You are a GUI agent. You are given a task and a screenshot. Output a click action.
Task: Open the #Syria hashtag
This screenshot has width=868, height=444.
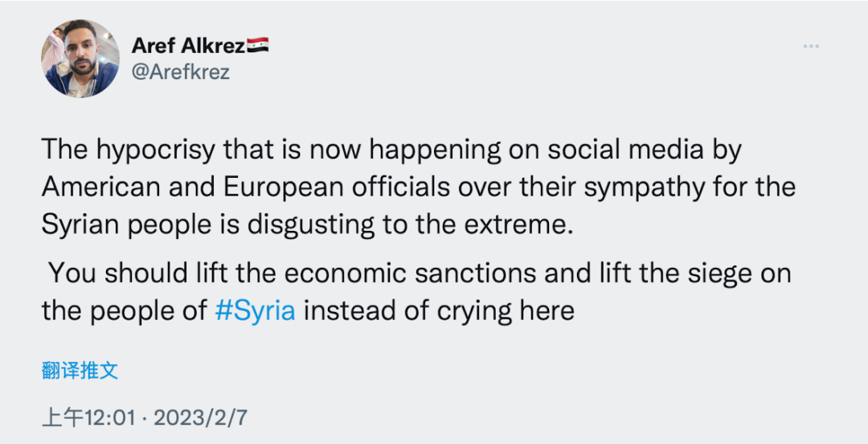tap(255, 310)
